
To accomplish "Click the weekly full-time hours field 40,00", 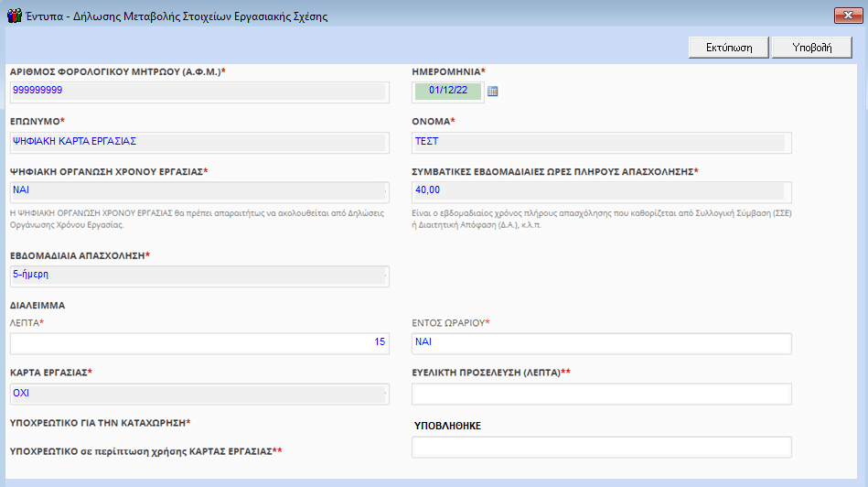I will pyautogui.click(x=601, y=191).
